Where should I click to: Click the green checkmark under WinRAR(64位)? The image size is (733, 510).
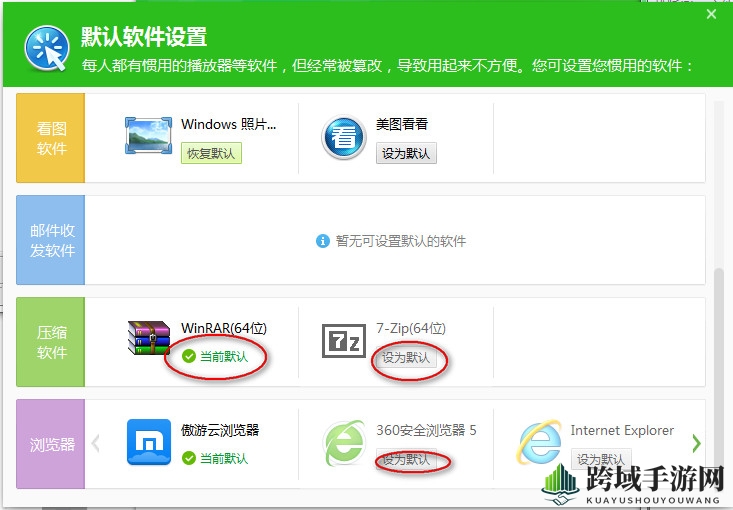pos(189,357)
